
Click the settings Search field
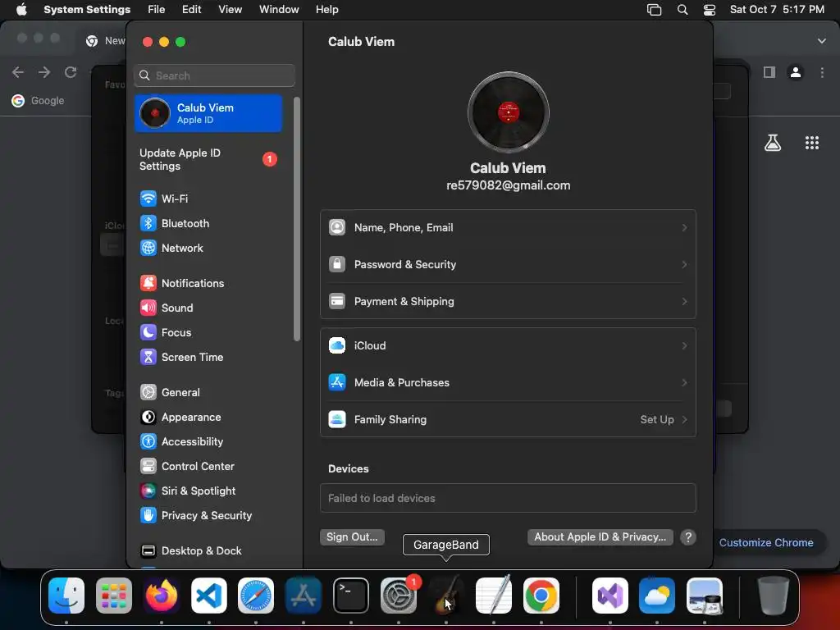tap(214, 75)
